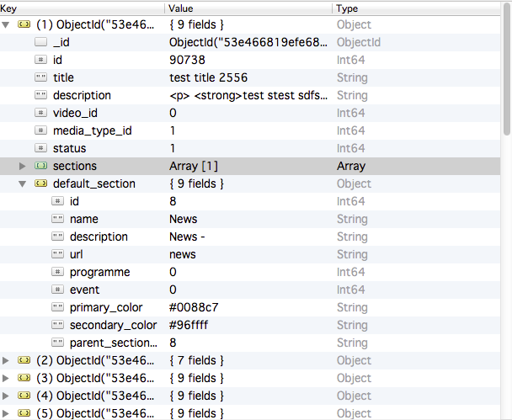Click the array icon beside sections
This screenshot has width=512, height=420.
pos(40,167)
